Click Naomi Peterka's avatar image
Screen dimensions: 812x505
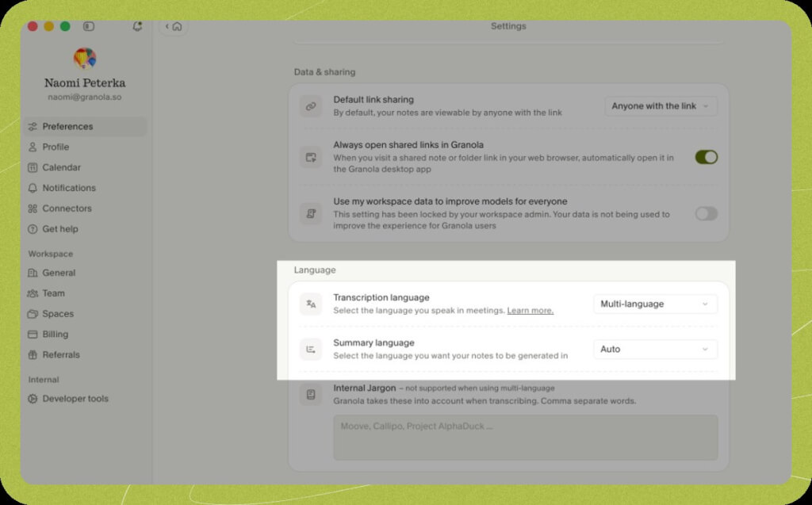(85, 58)
